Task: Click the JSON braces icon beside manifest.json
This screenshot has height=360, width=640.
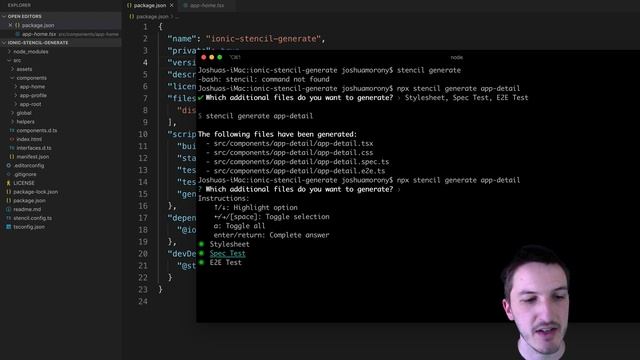Action: coord(11,157)
